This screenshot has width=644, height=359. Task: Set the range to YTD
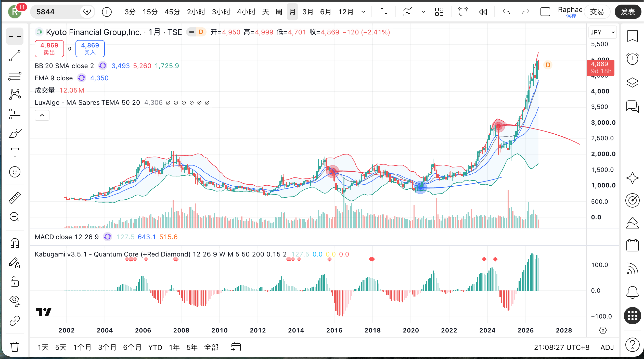155,347
